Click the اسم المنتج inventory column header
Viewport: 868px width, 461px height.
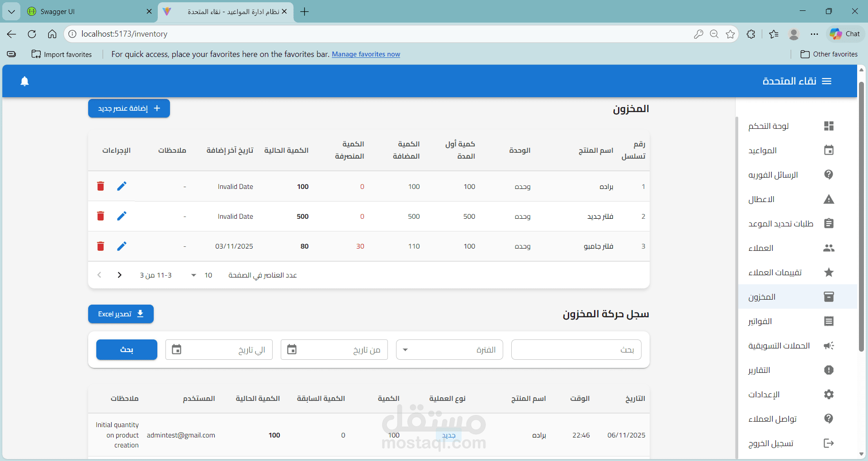[x=596, y=151]
